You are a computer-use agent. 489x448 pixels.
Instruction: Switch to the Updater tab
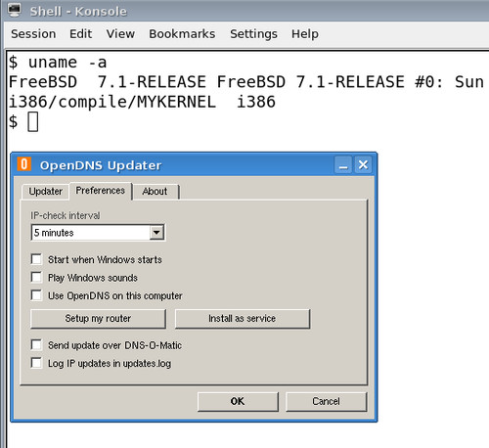45,192
